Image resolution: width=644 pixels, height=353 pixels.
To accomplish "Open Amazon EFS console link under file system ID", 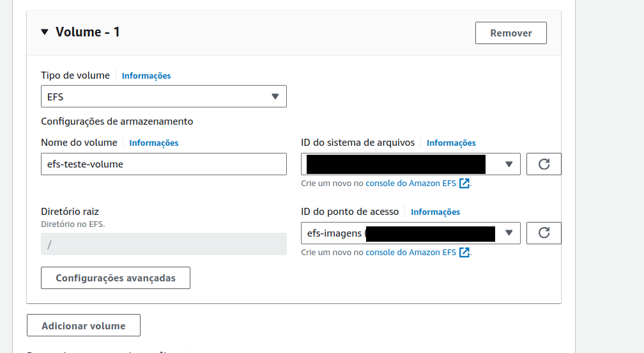I will coord(418,184).
